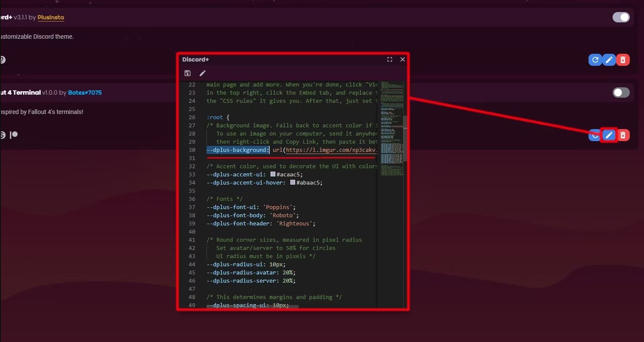The height and width of the screenshot is (342, 644).
Task: Click the 'customizable Discord theme.' description
Action: (37, 37)
